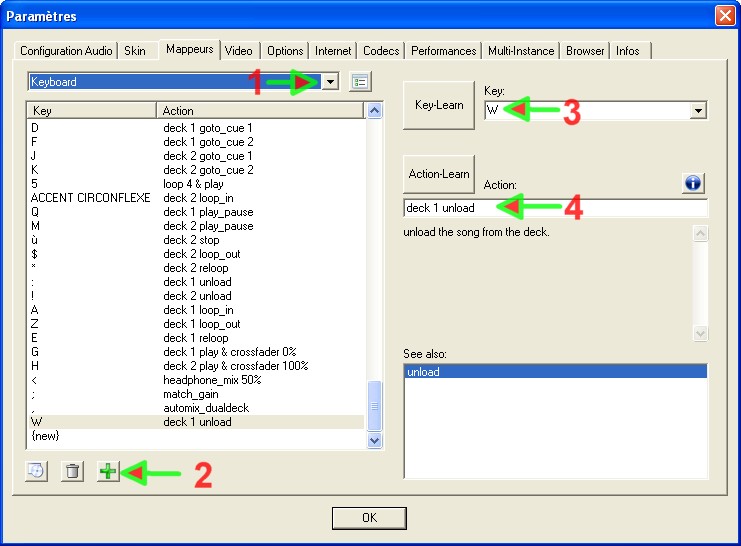Expand the Key combo box showing W
Screen dimensions: 741x546
point(699,111)
